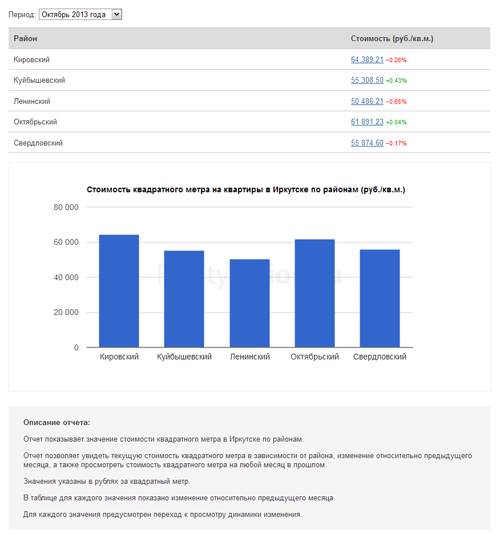Click the Свердловский axis label under chart
The height and width of the screenshot is (538, 500).
tap(380, 357)
